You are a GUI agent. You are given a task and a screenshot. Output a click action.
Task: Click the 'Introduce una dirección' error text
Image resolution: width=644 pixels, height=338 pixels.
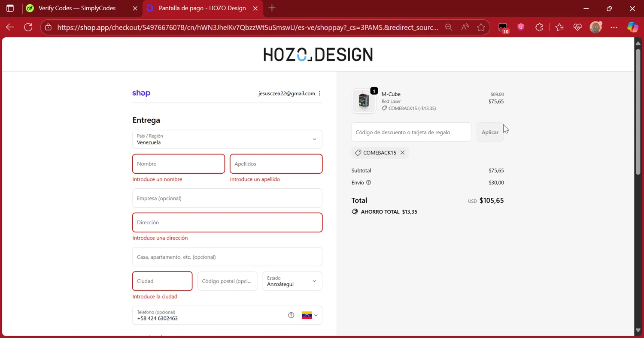[160, 238]
